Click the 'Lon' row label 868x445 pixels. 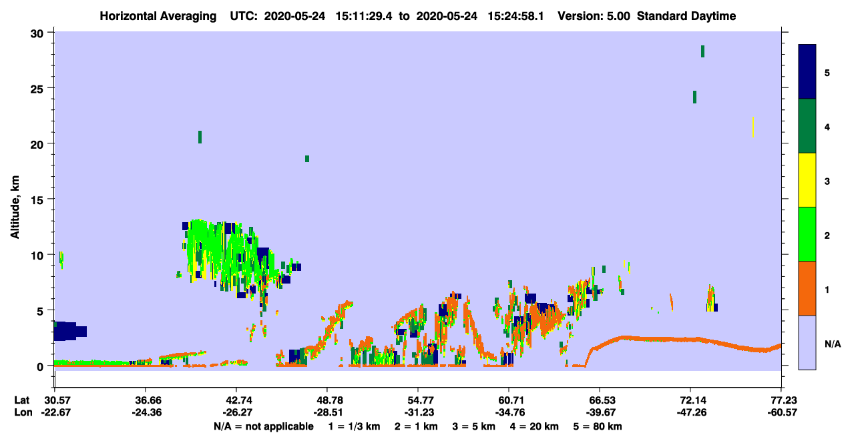(22, 412)
